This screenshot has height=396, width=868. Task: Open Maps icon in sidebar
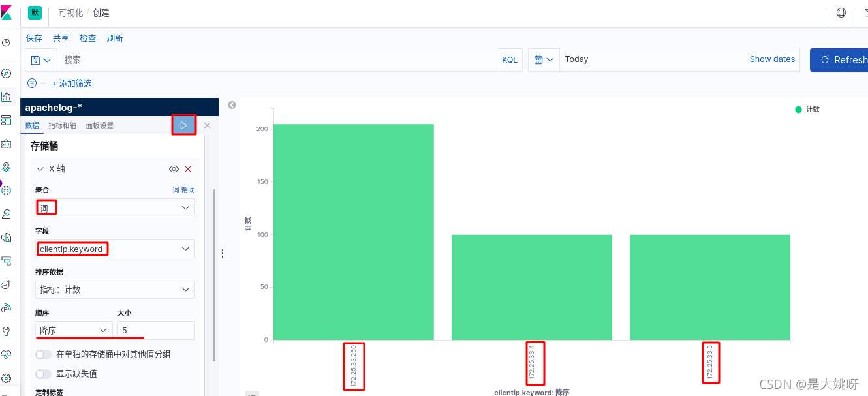pyautogui.click(x=7, y=167)
